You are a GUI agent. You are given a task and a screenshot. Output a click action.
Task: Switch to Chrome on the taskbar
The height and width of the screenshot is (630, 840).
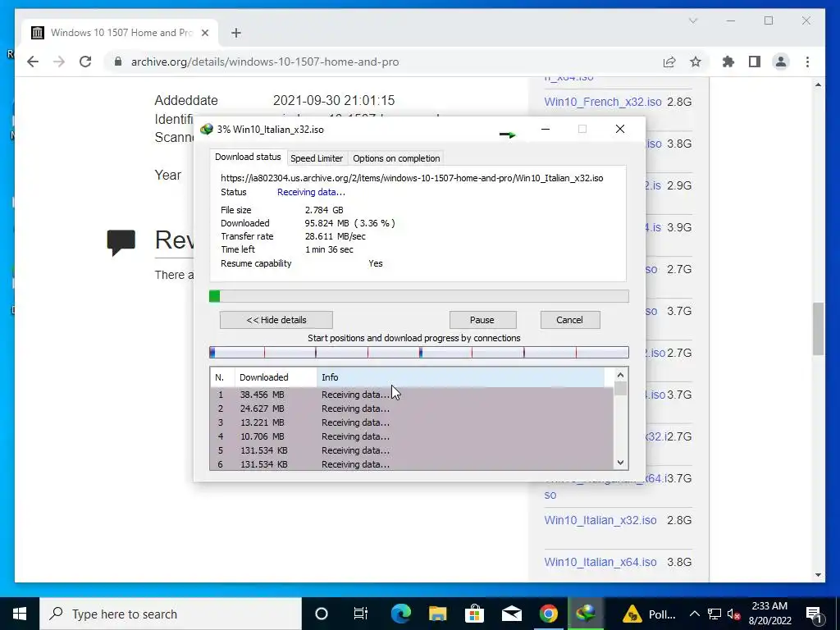point(549,614)
